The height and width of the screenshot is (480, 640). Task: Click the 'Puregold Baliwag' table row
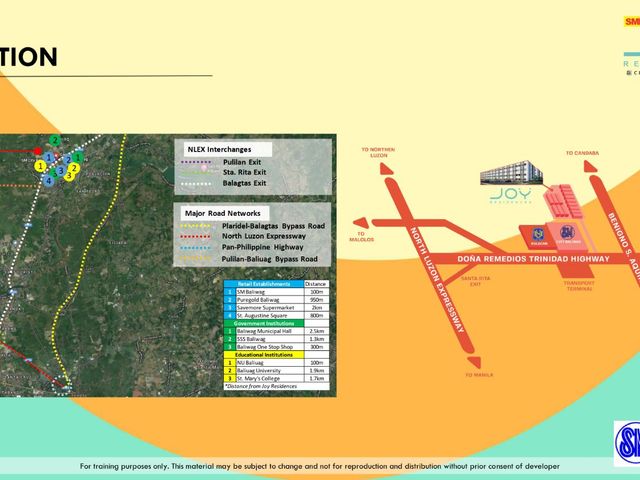276,300
